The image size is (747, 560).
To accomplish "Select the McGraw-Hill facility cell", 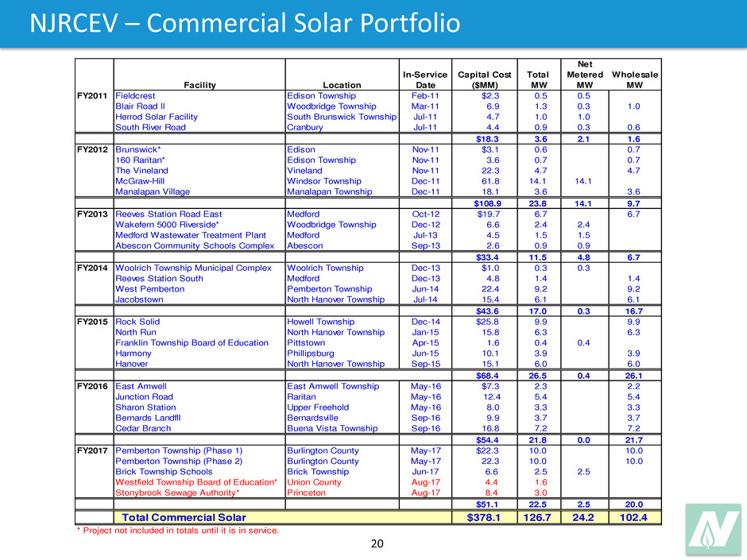I will tap(140, 181).
